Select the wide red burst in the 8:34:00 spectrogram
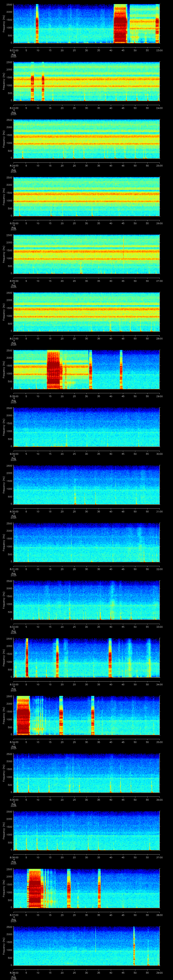 point(23,715)
